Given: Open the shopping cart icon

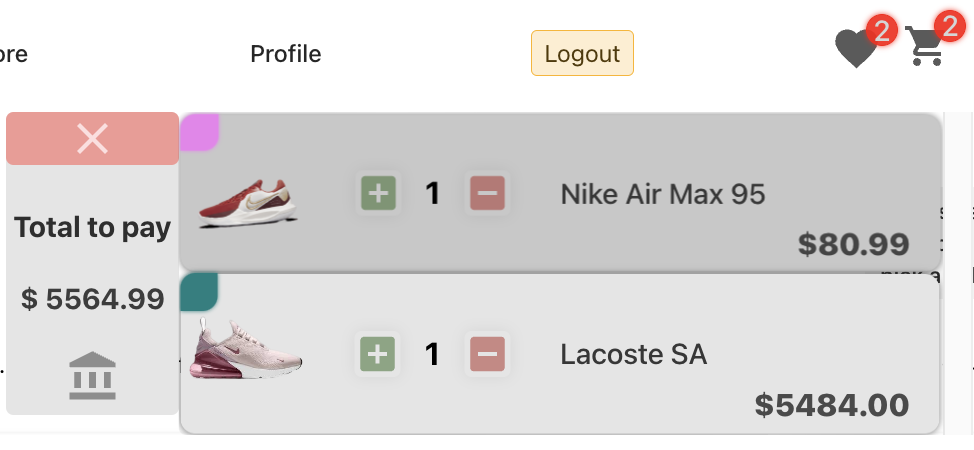Looking at the screenshot, I should pyautogui.click(x=925, y=48).
